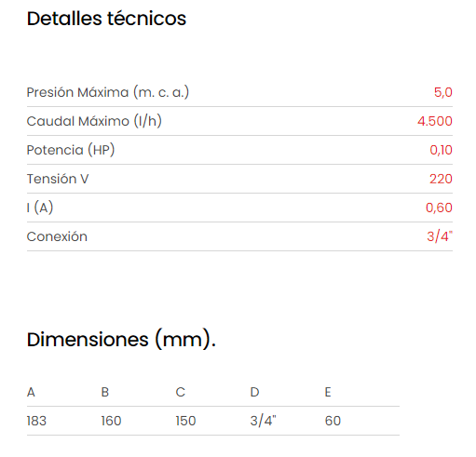Image resolution: width=476 pixels, height=457 pixels.
Task: Select the Presión Máxima (m. c. a.) label
Action: [108, 92]
